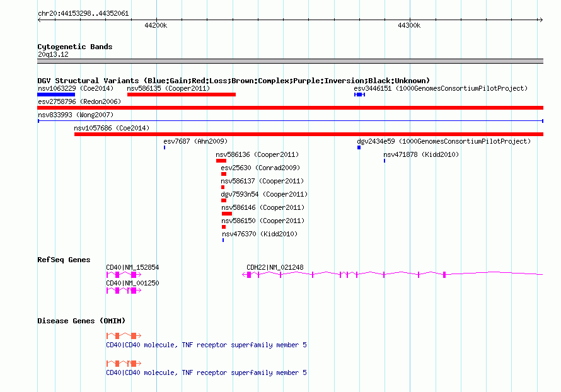
Task: Click the nsv1063229 (Coe2014) label
Action: tap(76, 88)
